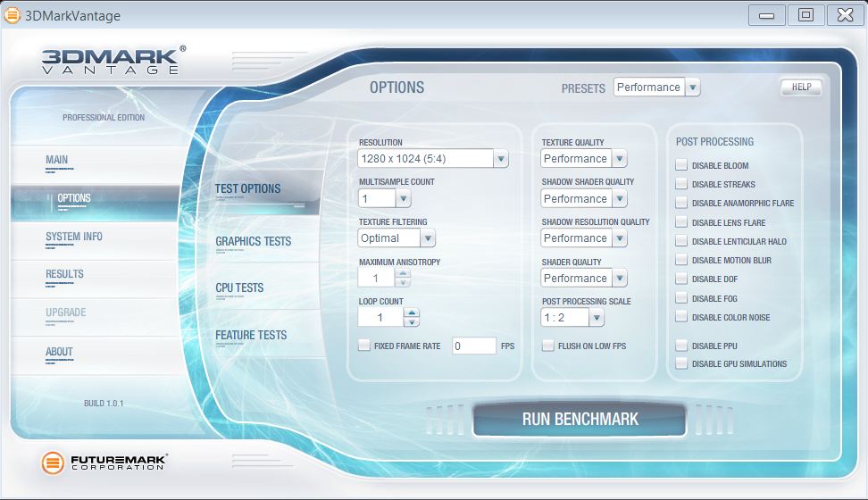The image size is (868, 500).
Task: Toggle the Fixed Frame Rate checkbox
Action: [x=363, y=346]
